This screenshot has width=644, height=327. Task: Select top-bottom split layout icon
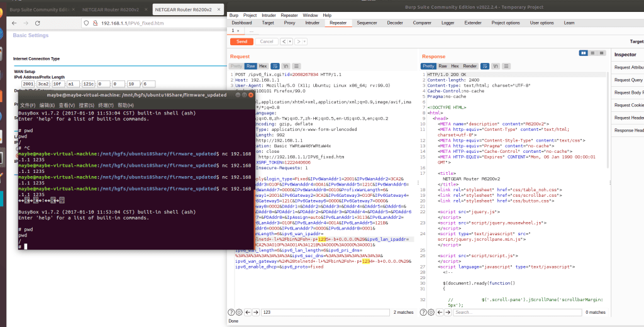click(x=592, y=53)
